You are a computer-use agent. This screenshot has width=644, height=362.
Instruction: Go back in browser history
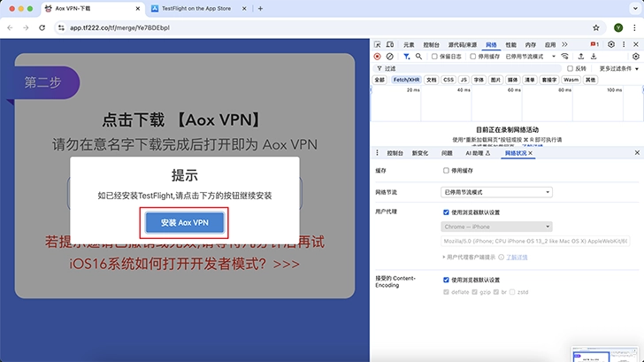click(x=10, y=27)
